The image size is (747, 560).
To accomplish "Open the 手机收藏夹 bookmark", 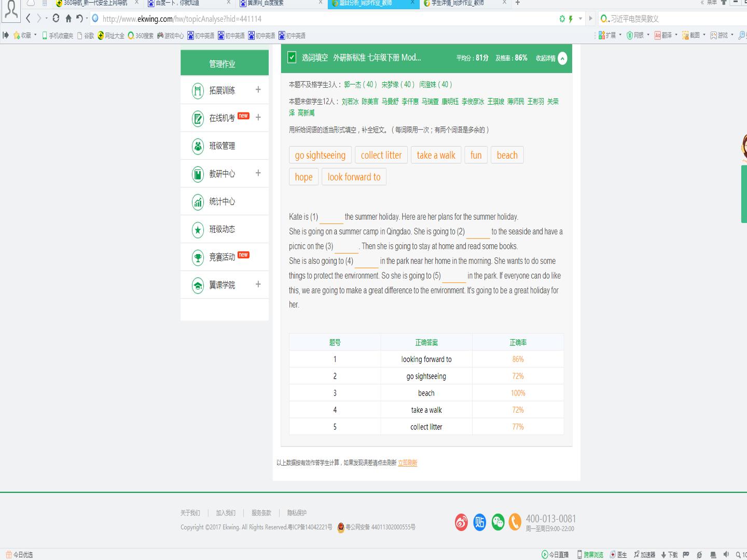I will (x=58, y=35).
